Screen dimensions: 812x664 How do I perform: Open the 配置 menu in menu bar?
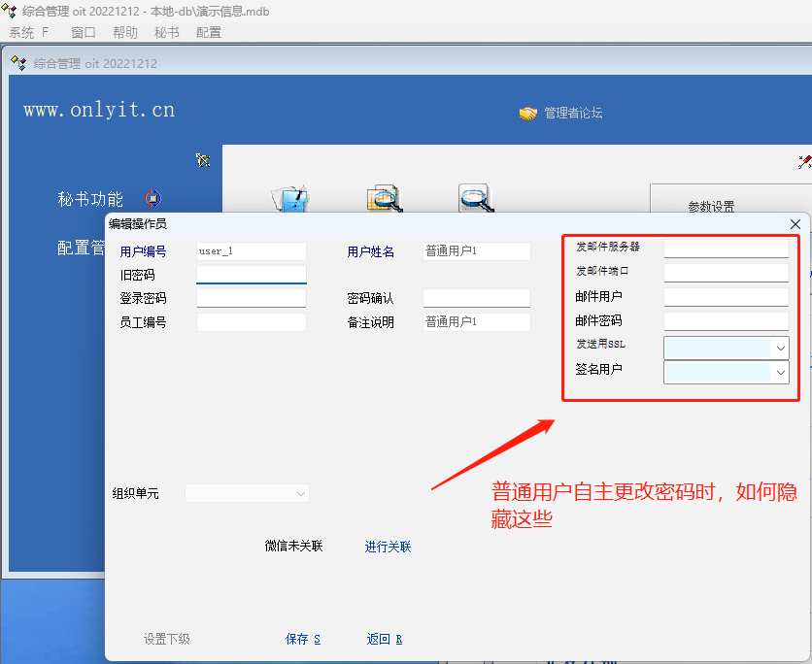(x=208, y=32)
